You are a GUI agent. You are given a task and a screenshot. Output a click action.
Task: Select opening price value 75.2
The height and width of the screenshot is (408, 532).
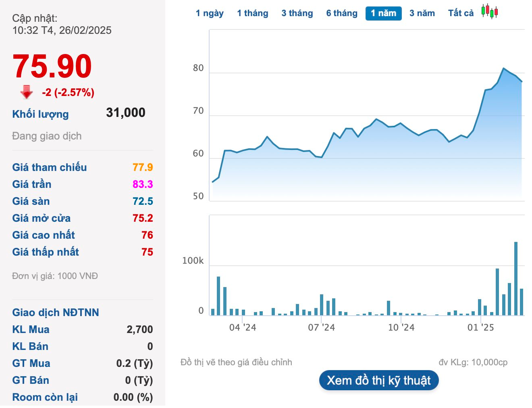click(143, 218)
